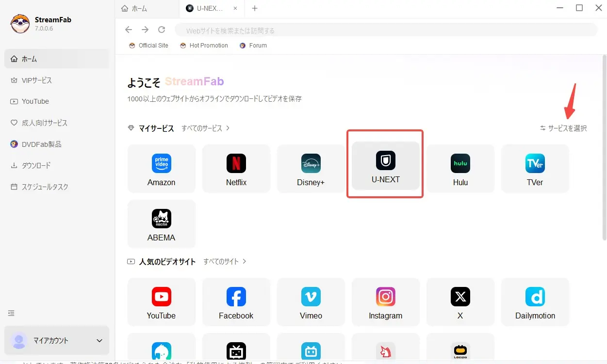
Task: Reload the current page
Action: 162,30
